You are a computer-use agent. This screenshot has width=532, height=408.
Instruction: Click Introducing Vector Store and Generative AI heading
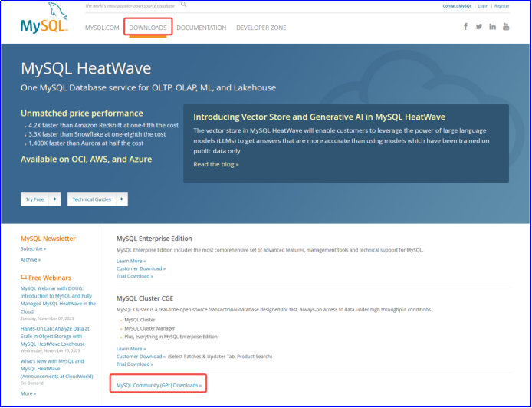click(319, 117)
